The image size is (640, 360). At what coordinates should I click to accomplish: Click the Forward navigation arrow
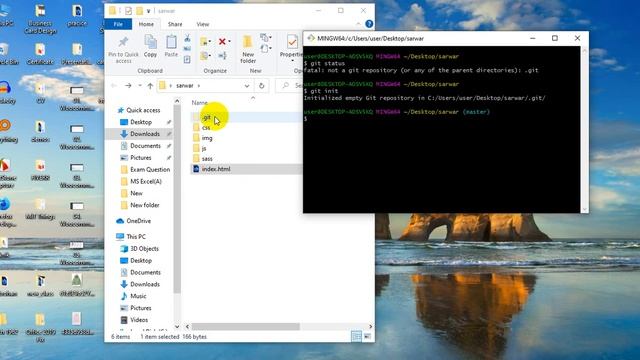click(128, 86)
